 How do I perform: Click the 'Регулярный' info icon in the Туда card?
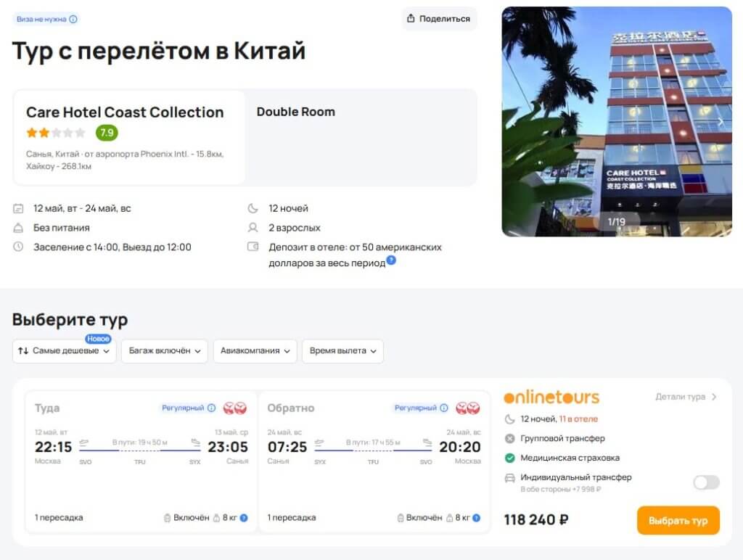click(x=212, y=408)
